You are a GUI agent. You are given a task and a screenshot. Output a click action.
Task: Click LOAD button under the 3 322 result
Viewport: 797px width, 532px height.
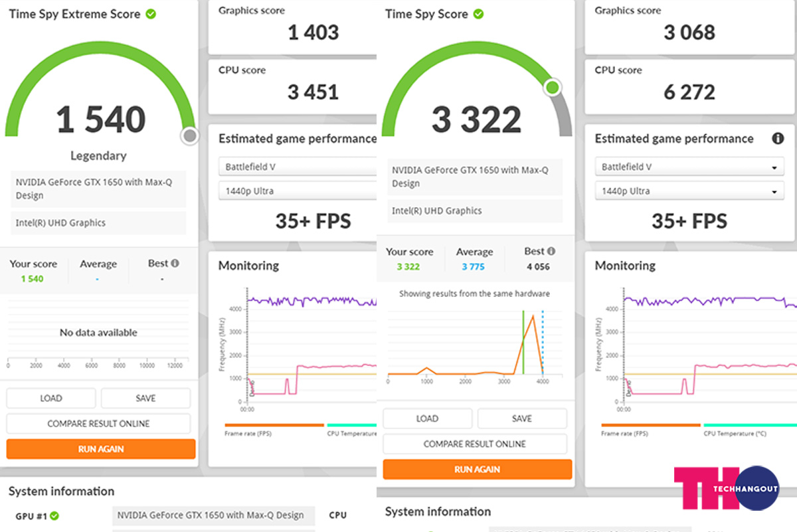click(x=428, y=418)
